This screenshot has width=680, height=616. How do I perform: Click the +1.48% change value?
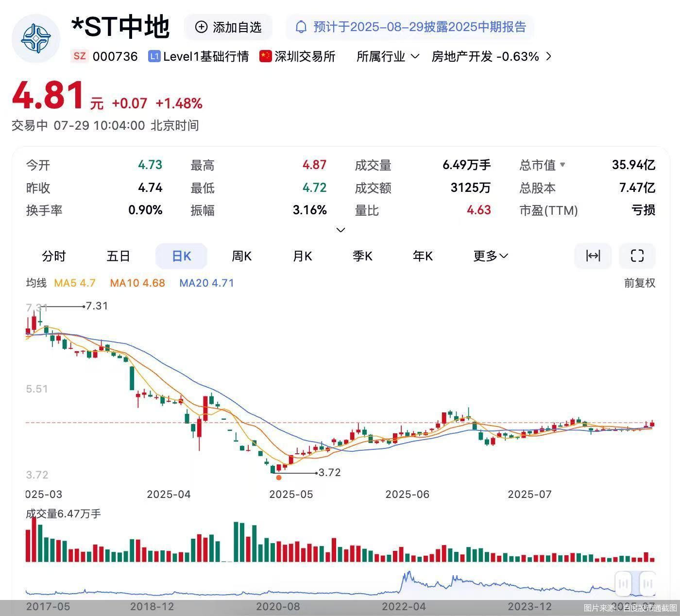tap(179, 103)
